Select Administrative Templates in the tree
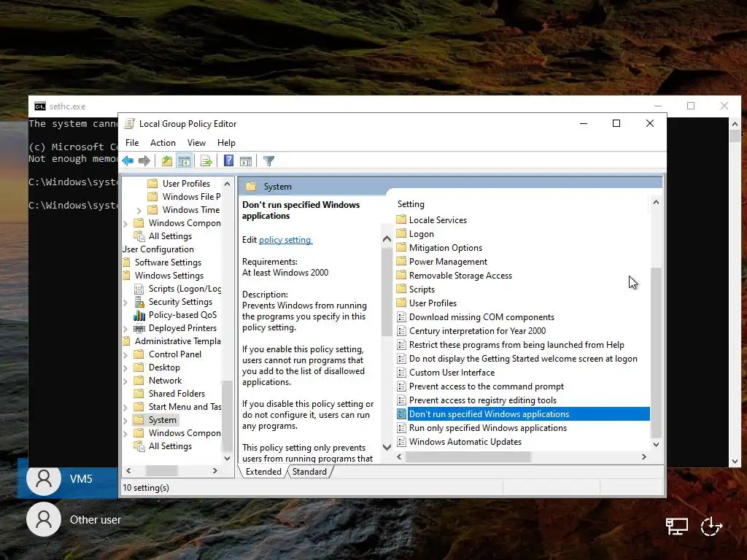 (x=178, y=341)
